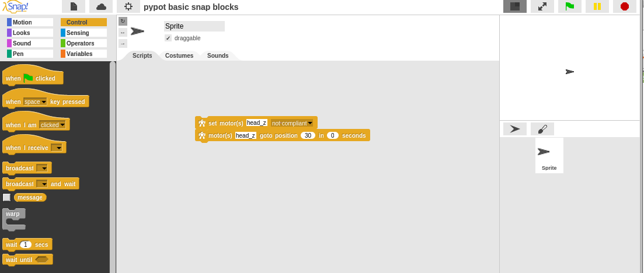644x273 pixels.
Task: Click paint a new sprite brush icon
Action: 542,129
